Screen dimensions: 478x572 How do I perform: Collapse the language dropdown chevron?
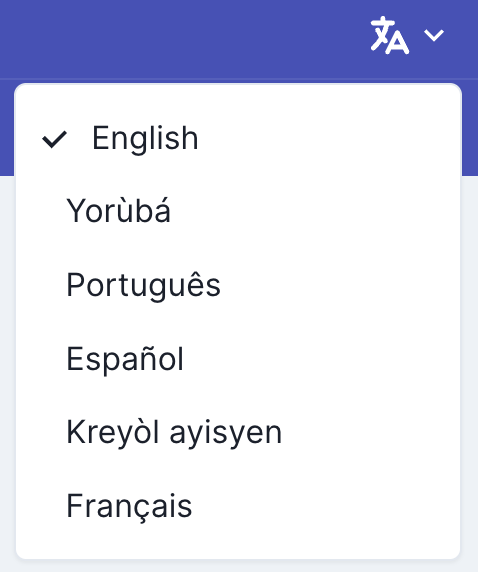click(x=433, y=35)
